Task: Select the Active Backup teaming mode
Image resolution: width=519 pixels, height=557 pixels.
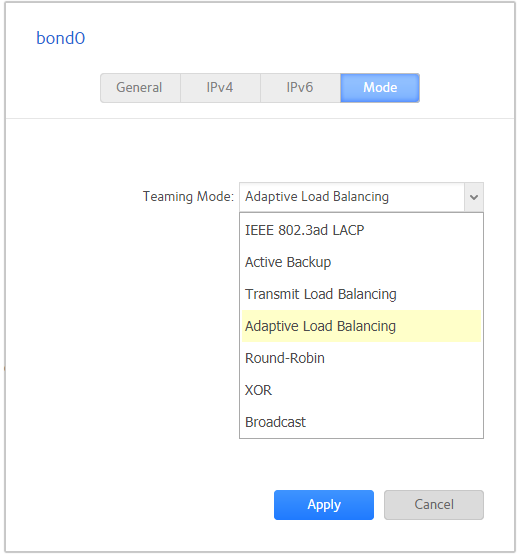Action: pyautogui.click(x=361, y=262)
